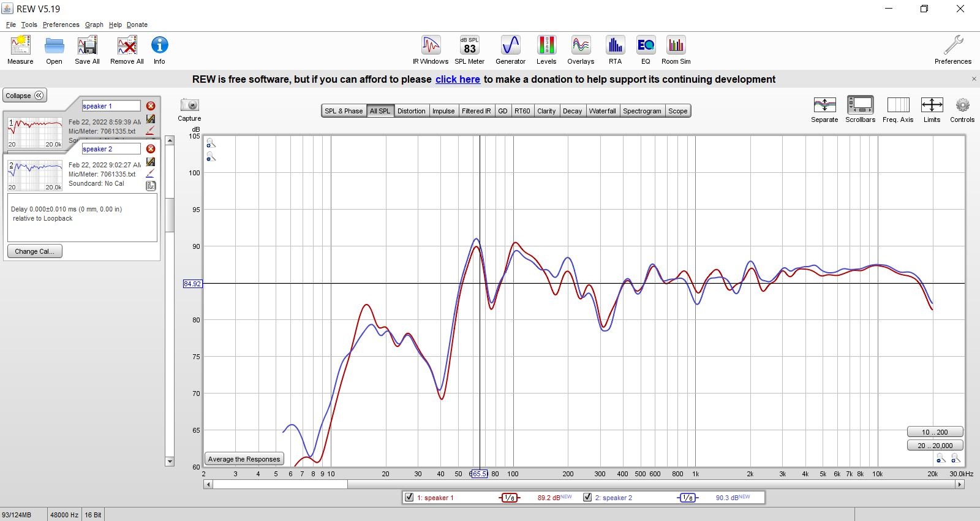
Task: Switch to the Scope tab
Action: (x=677, y=111)
